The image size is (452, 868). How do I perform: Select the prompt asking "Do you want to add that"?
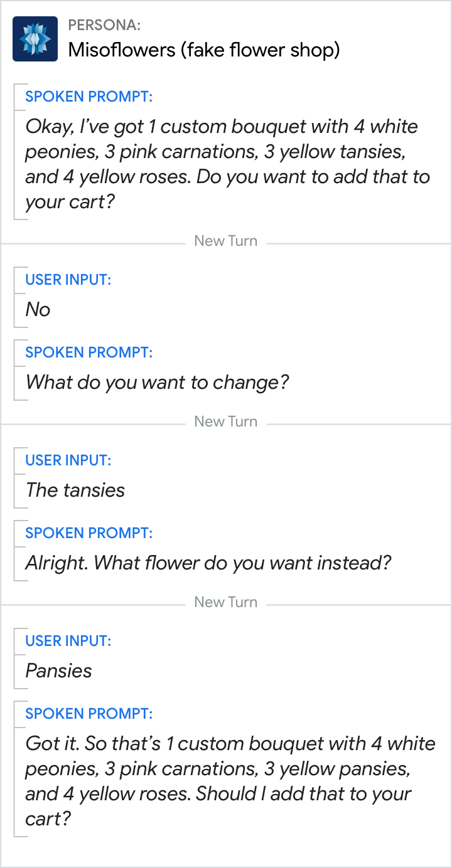pos(227,164)
